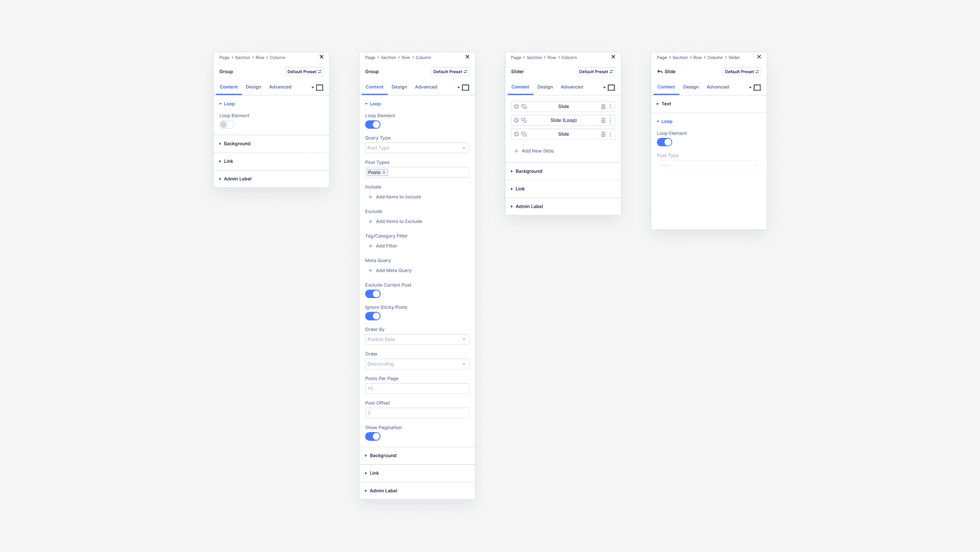The width and height of the screenshot is (980, 552).
Task: Duplicate the bottom Slide row
Action: tap(524, 134)
